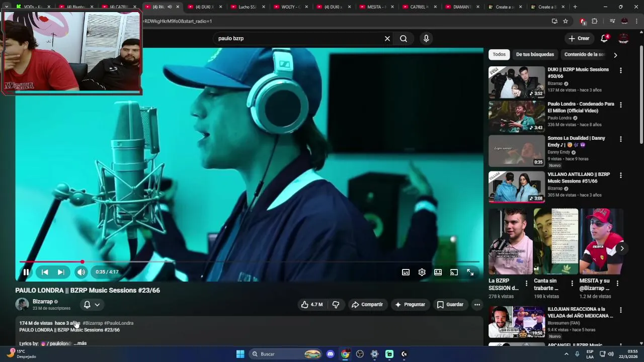The image size is (644, 362).
Task: Toggle fullscreen on the video player
Action: pos(470,272)
